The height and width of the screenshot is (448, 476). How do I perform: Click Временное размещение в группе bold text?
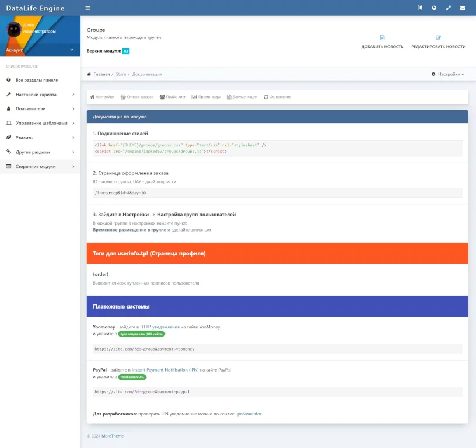tap(129, 230)
